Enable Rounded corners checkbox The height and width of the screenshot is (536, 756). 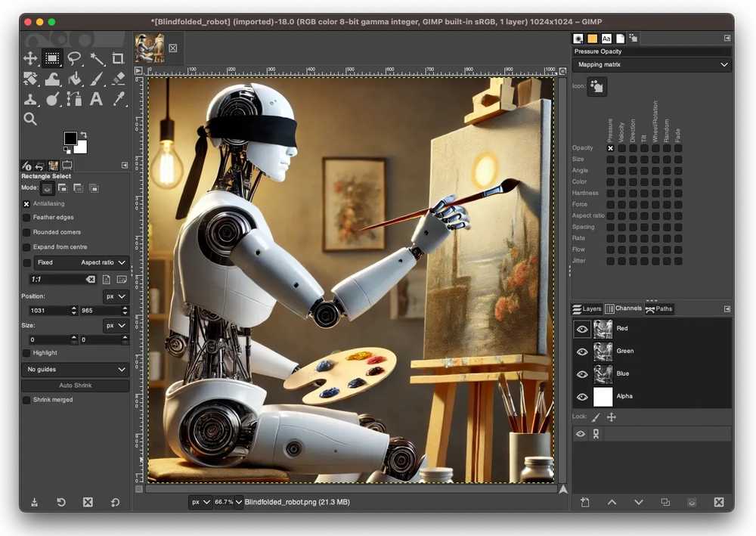click(x=26, y=232)
